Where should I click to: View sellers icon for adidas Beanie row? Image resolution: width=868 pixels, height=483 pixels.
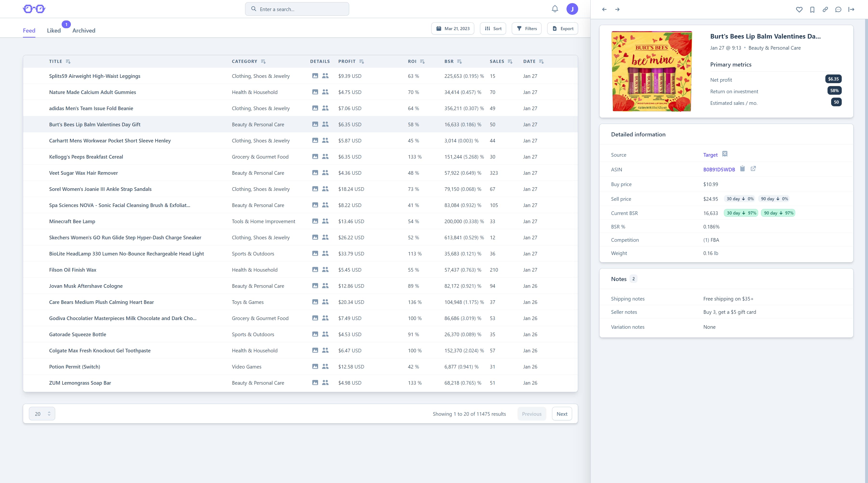click(325, 108)
